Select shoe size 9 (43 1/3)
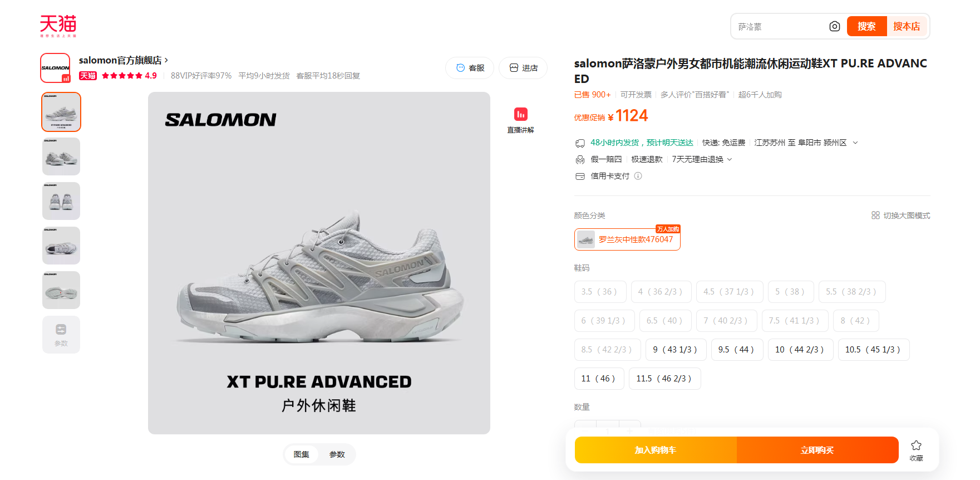This screenshot has width=980, height=480. (x=675, y=350)
